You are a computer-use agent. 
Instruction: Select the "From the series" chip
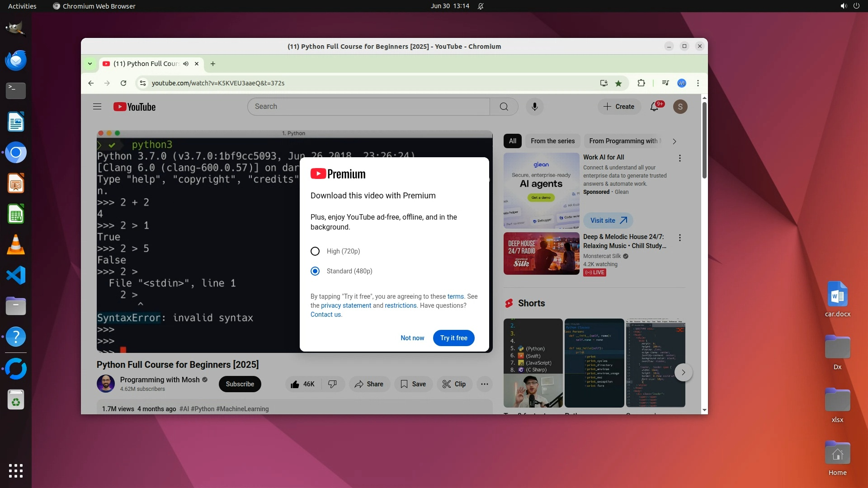click(552, 141)
